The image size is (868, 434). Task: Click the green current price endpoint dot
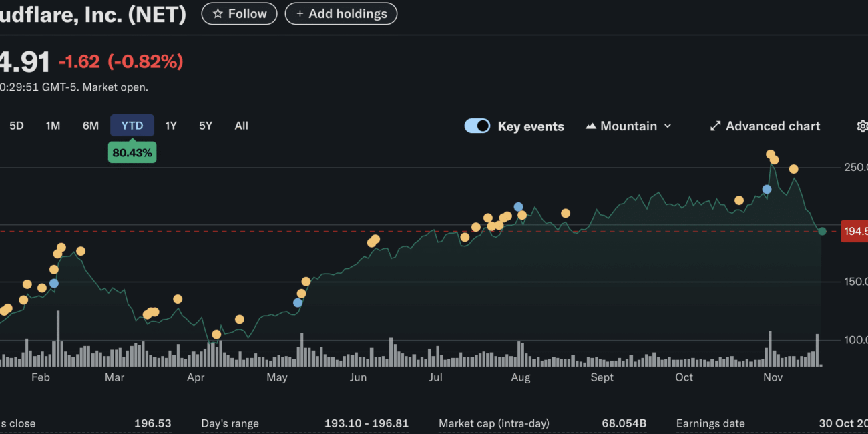pyautogui.click(x=822, y=231)
